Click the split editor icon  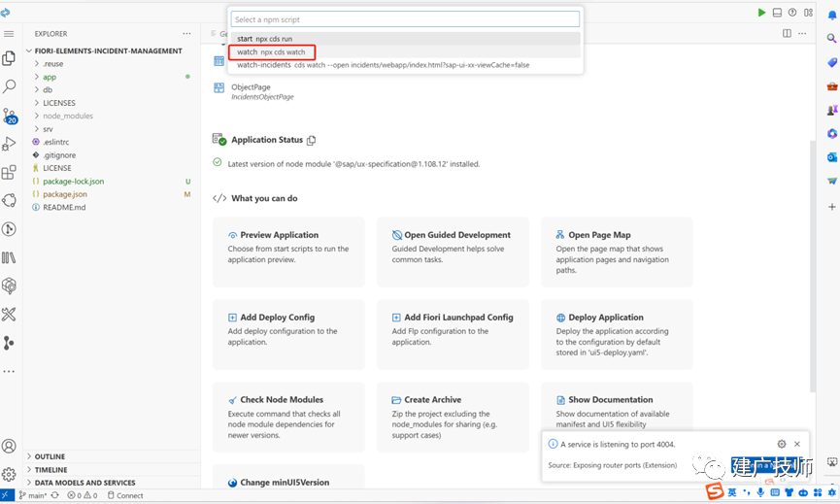coord(787,33)
